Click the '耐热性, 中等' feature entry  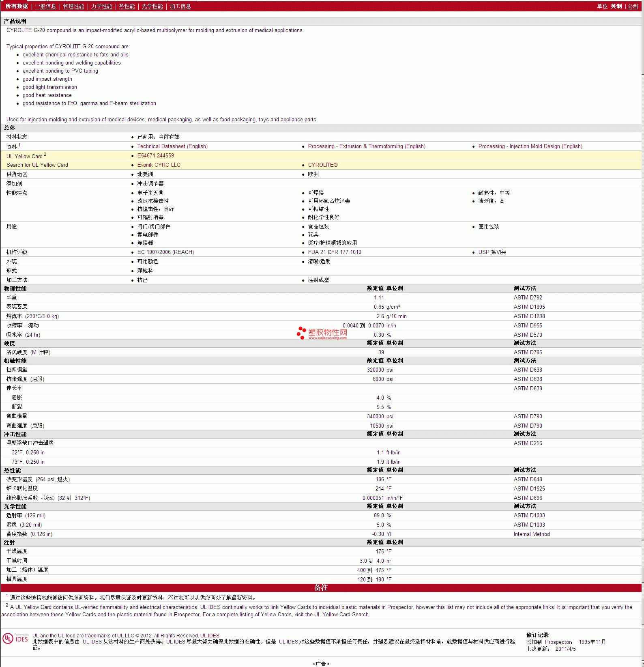[494, 193]
